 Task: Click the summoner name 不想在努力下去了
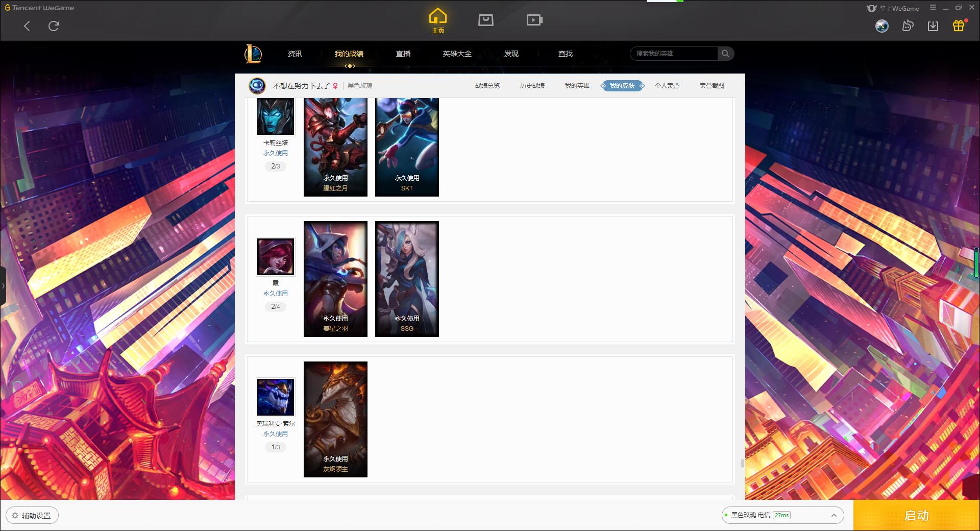pos(301,86)
